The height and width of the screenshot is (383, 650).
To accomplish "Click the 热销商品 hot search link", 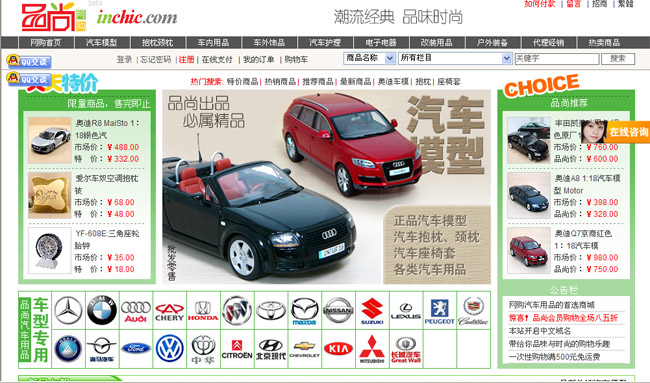I will point(280,82).
